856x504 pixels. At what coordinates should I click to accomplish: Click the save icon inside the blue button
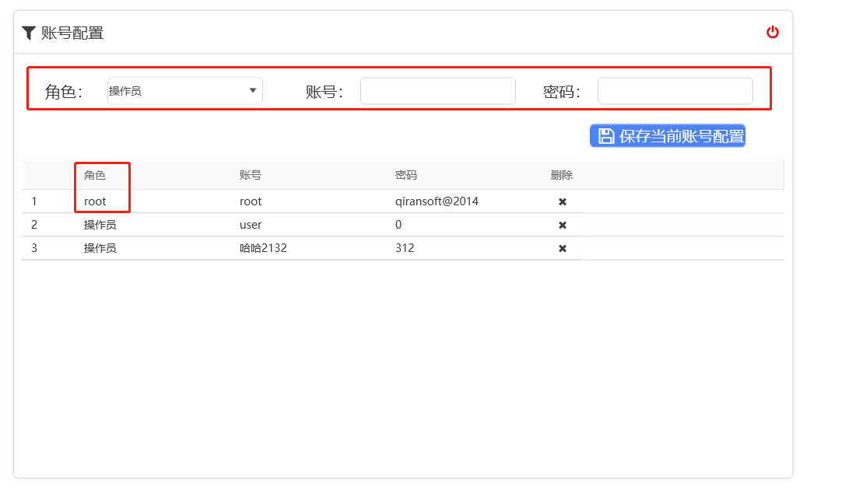point(605,135)
